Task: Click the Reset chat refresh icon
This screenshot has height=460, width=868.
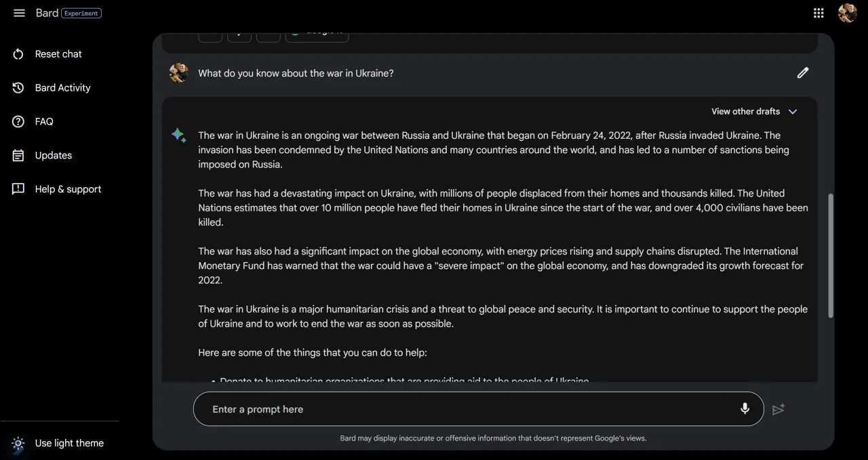Action: tap(18, 54)
